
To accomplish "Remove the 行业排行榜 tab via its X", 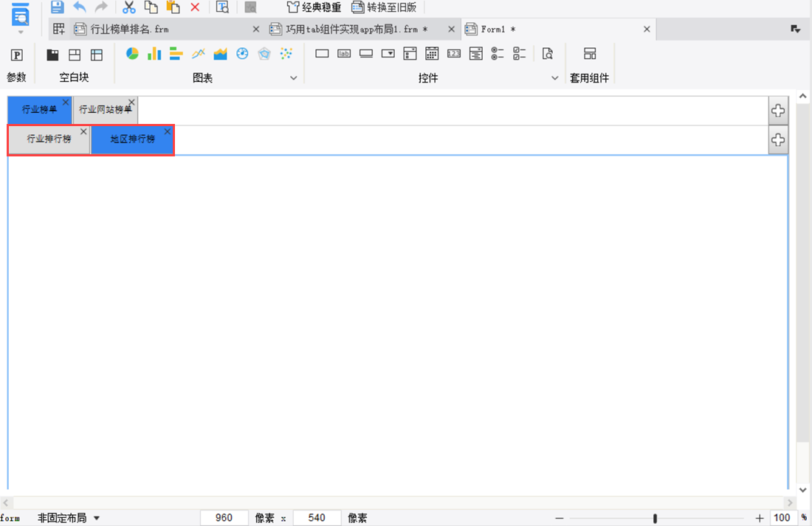I will point(83,131).
